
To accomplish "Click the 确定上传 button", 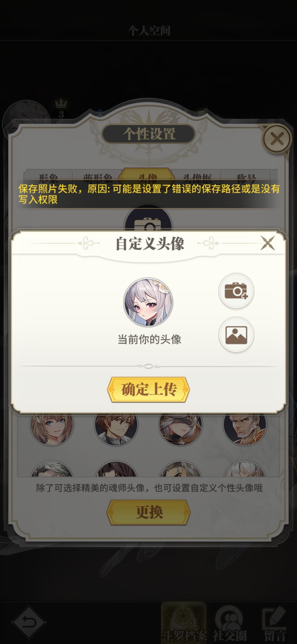I will (148, 389).
